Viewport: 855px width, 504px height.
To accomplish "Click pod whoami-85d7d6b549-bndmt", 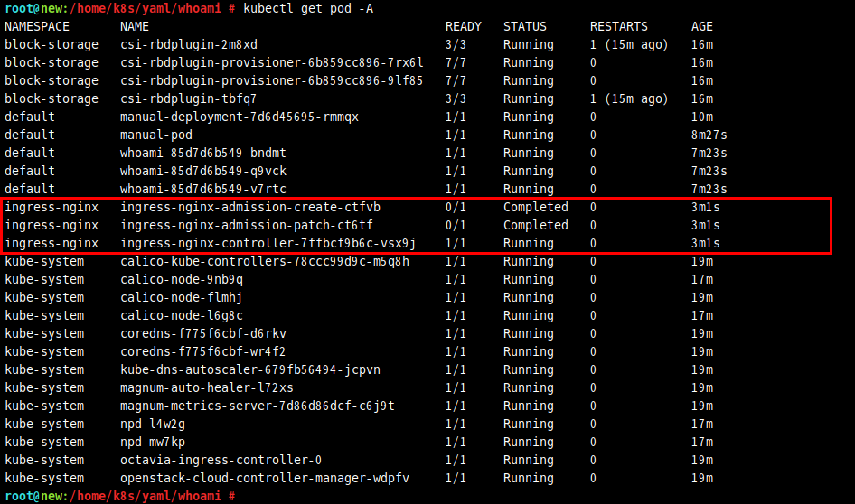I will tap(202, 153).
